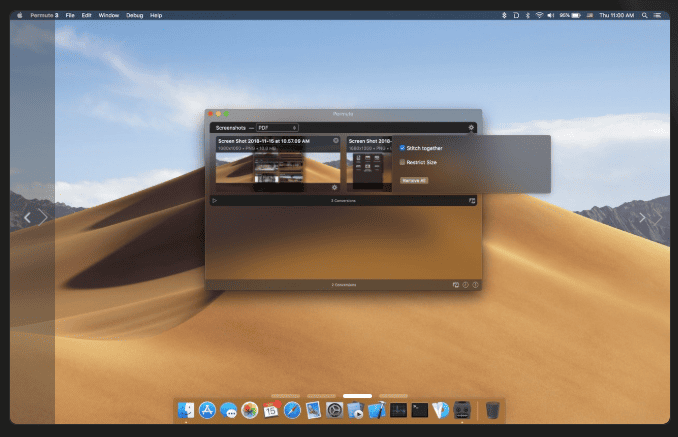Open Trash from the Dock
The image size is (678, 437).
tap(493, 410)
